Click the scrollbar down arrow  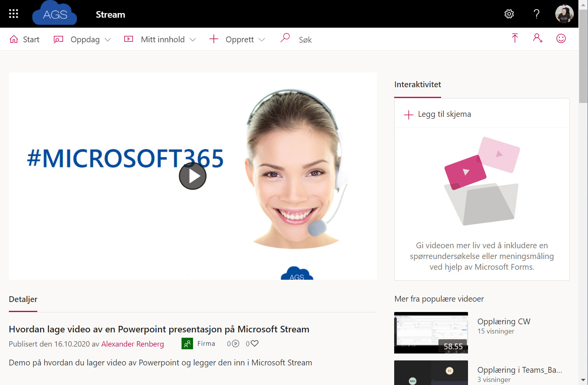point(583,380)
